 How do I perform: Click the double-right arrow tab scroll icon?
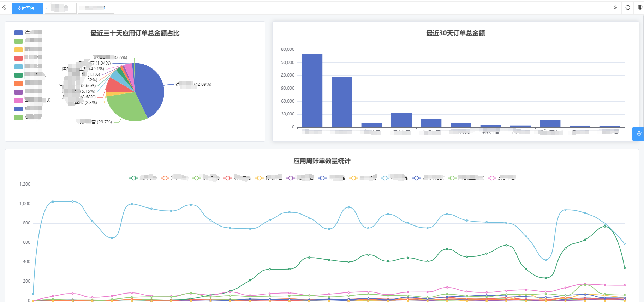point(615,7)
